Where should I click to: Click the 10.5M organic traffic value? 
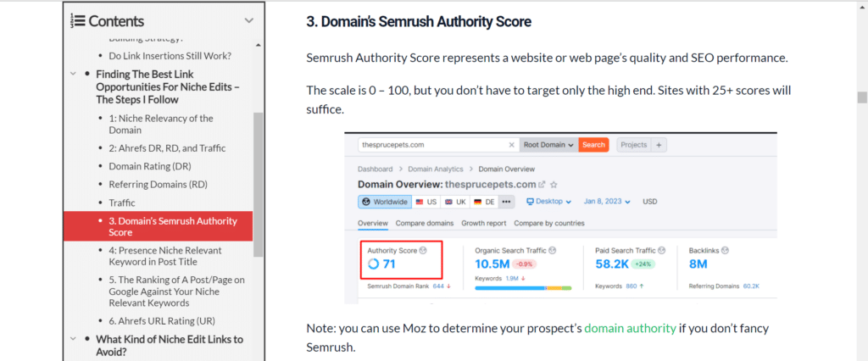[492, 264]
